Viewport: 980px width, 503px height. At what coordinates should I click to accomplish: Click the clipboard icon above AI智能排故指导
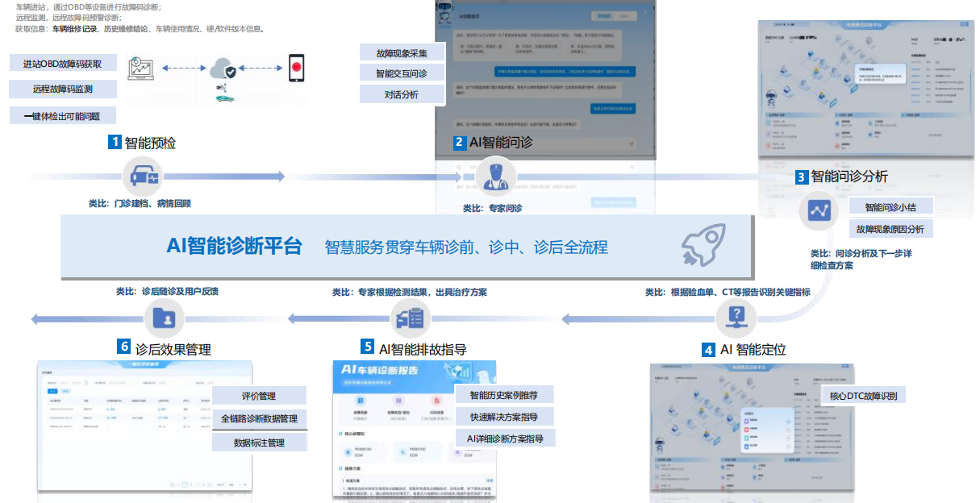410,318
